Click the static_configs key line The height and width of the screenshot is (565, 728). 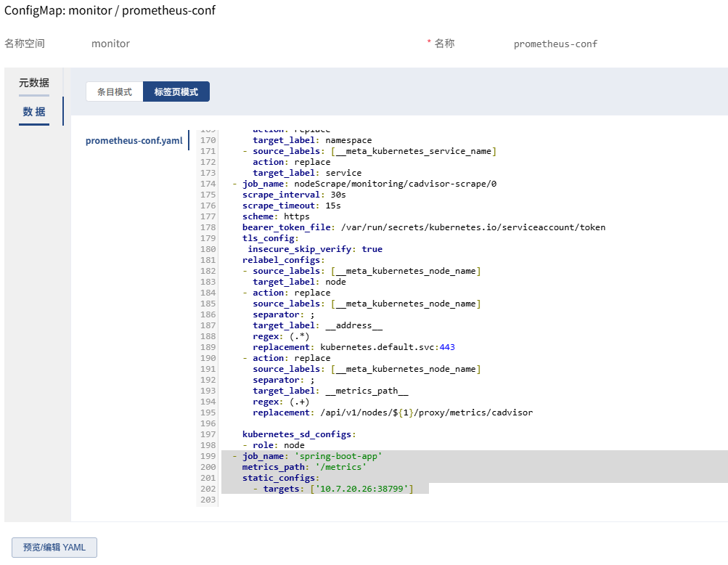(281, 478)
